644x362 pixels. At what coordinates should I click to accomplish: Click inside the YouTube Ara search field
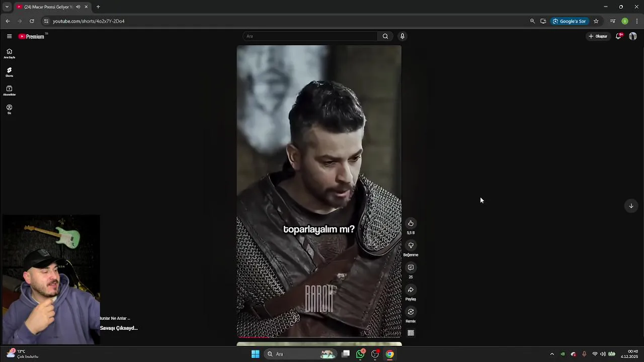pyautogui.click(x=309, y=36)
